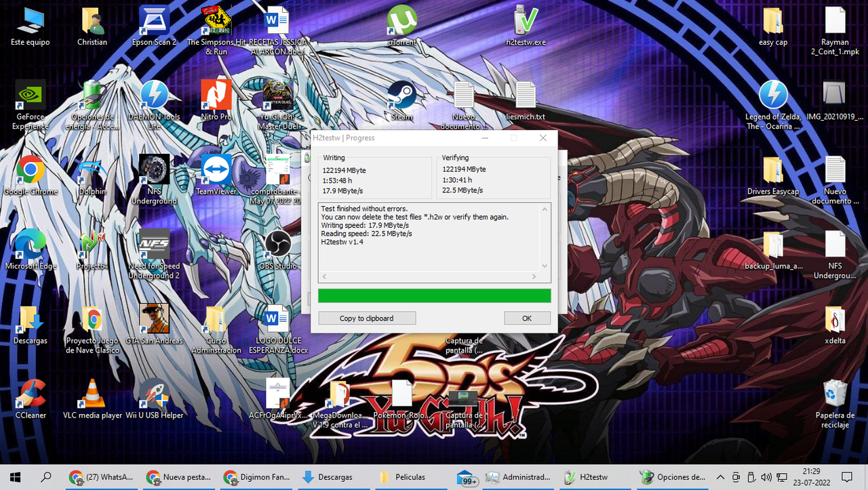Launch Dolphin emulator shortcut
The image size is (868, 490).
92,176
